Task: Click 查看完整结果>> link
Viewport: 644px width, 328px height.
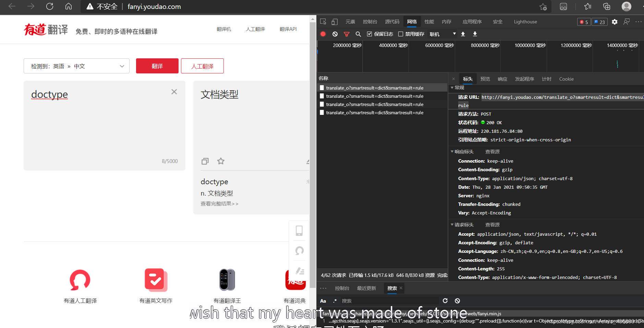Action: [219, 204]
